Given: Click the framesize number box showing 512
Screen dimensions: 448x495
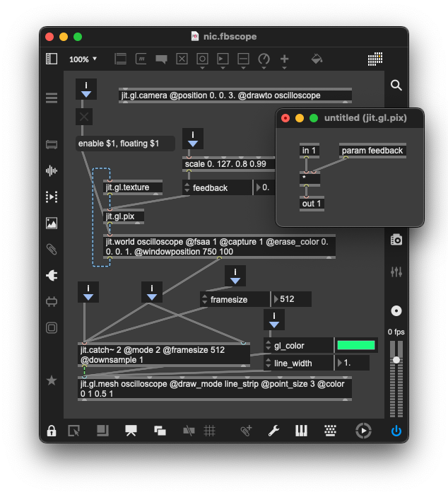Looking at the screenshot, I should click(x=291, y=299).
